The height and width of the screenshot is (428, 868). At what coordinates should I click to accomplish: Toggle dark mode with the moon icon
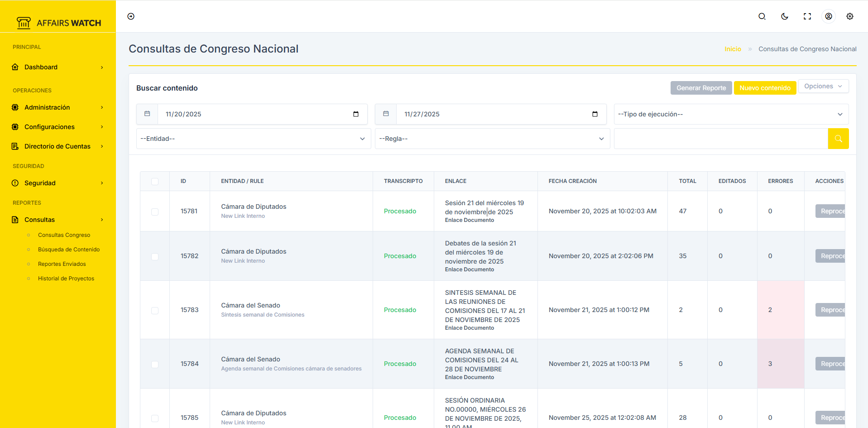coord(785,16)
